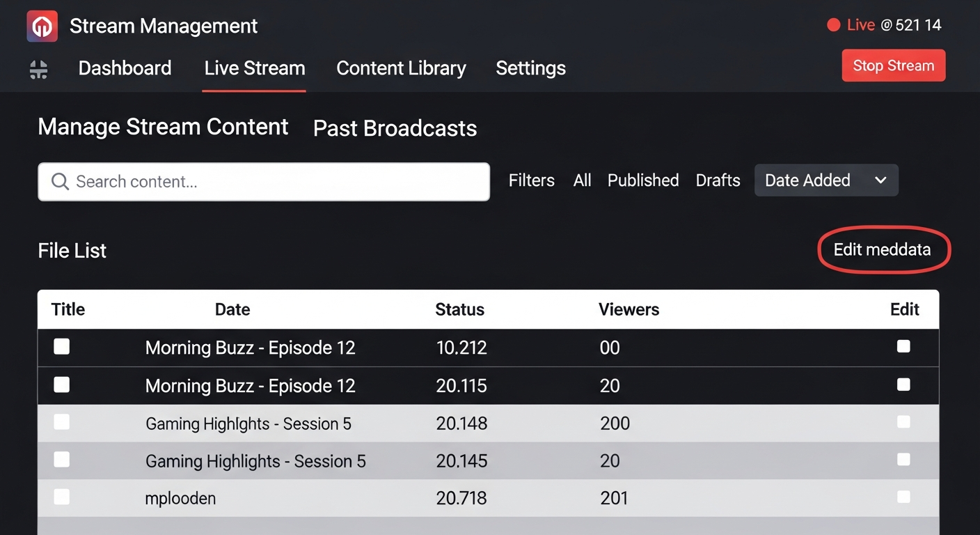This screenshot has height=535, width=980.
Task: Click the chevron arrow in Date Added
Action: pos(880,180)
